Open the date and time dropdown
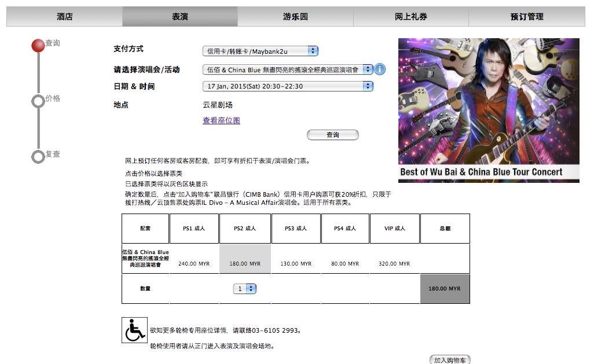Image resolution: width=594 pixels, height=364 pixels. pos(288,86)
